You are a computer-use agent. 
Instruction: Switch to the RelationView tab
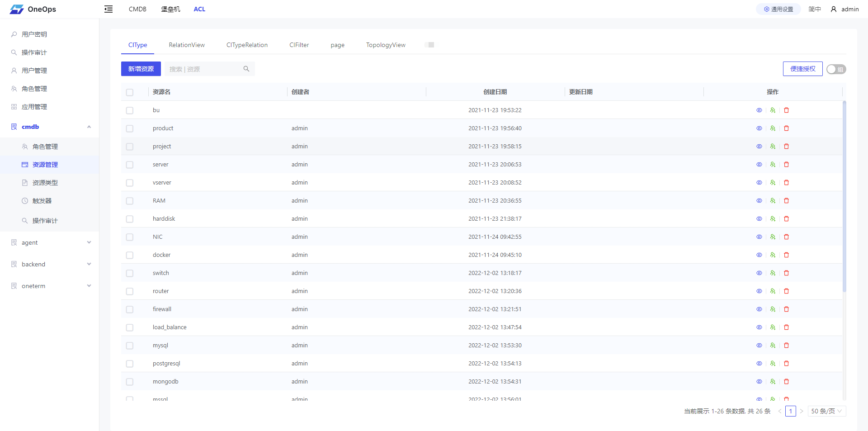[187, 45]
